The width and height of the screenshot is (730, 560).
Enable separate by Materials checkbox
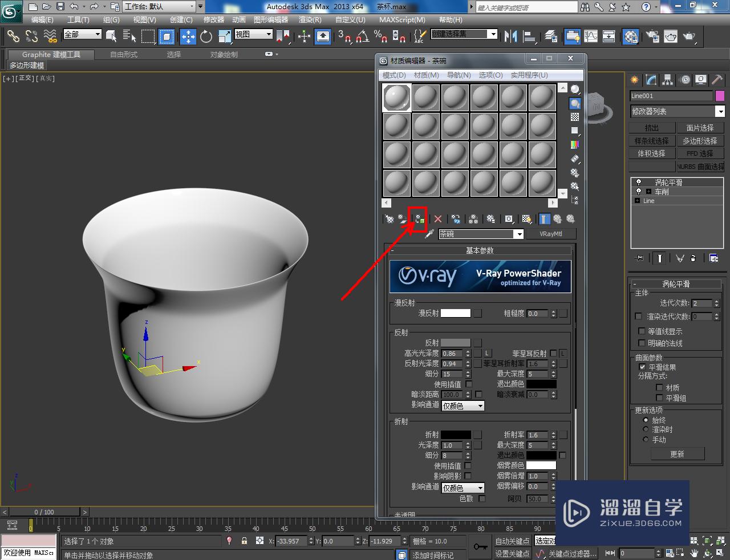coord(660,388)
